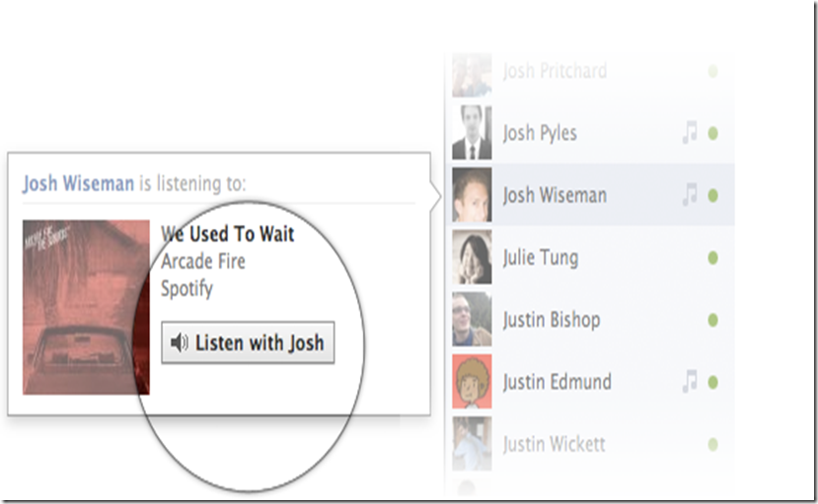The width and height of the screenshot is (818, 504).
Task: Click the speaker icon in Listen button
Action: pyautogui.click(x=179, y=342)
